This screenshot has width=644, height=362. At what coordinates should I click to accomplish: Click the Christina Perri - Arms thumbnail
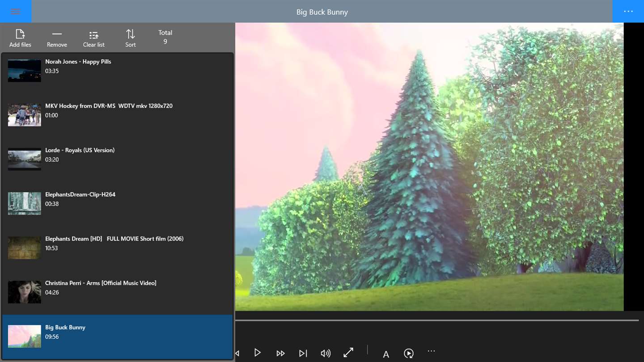(25, 292)
